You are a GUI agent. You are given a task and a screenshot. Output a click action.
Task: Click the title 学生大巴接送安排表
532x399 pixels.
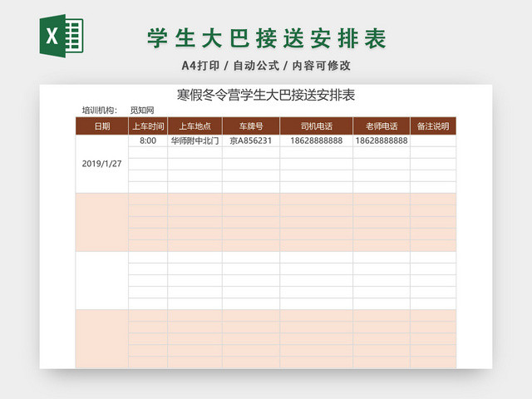click(x=267, y=38)
